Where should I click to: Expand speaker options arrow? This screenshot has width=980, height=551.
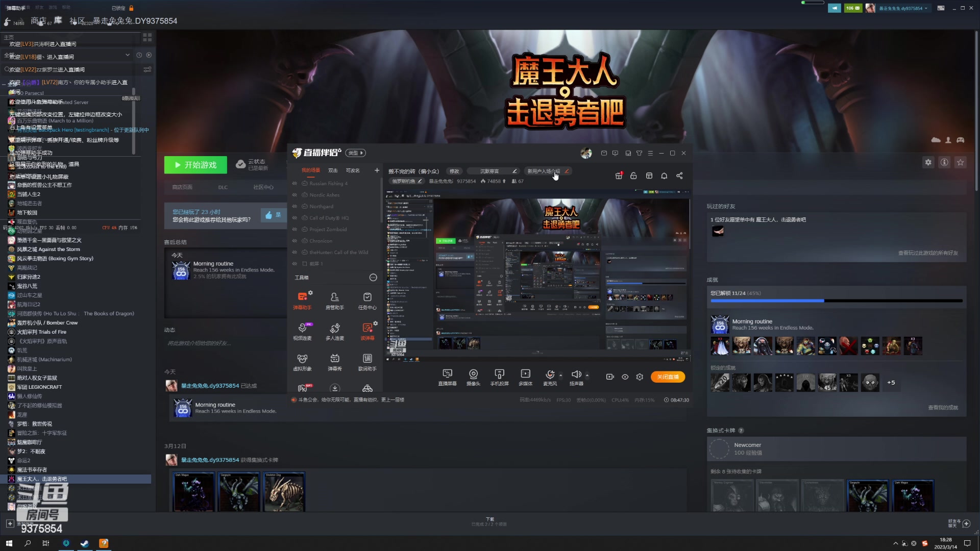coord(587,375)
